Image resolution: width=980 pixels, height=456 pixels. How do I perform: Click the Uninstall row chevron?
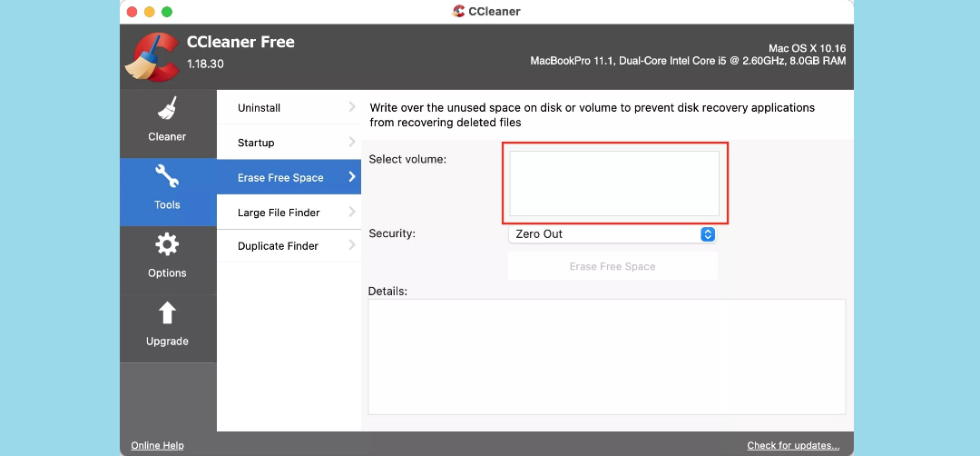pyautogui.click(x=352, y=107)
